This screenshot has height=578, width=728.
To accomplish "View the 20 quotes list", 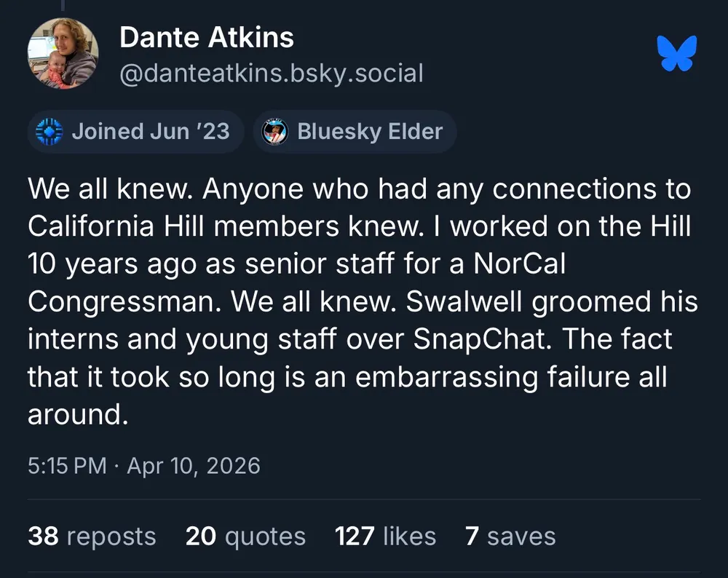I will [x=245, y=537].
